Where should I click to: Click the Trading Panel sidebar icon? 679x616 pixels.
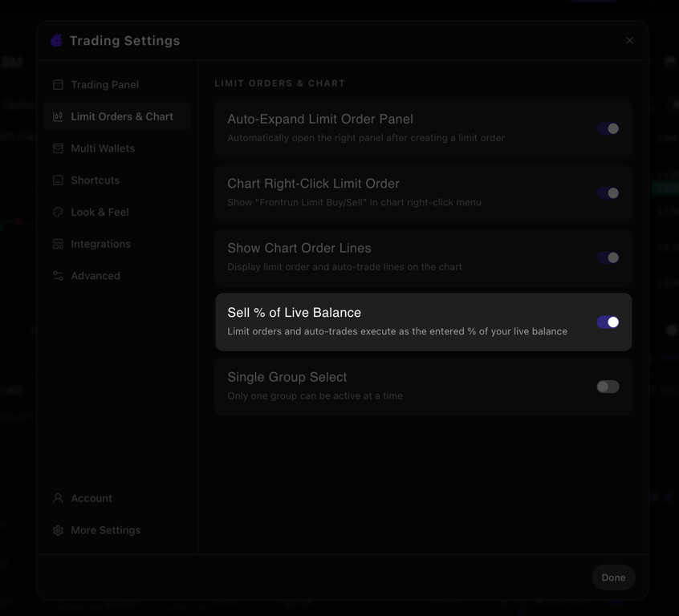click(58, 84)
